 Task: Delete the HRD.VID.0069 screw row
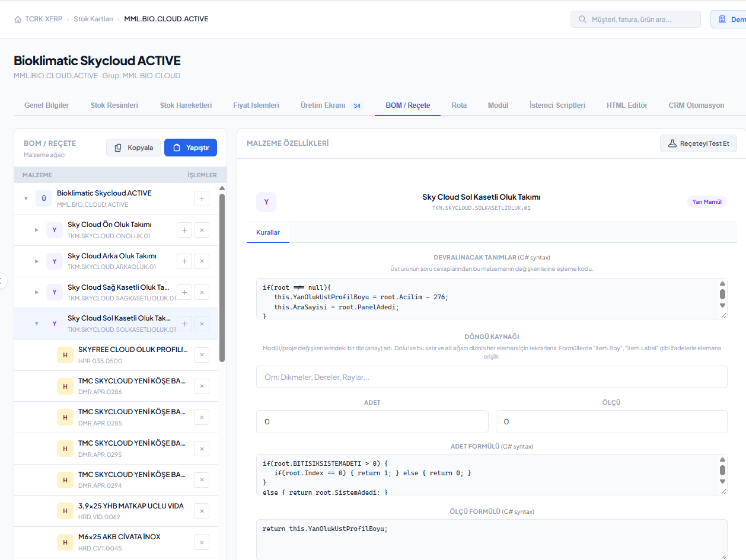[202, 511]
